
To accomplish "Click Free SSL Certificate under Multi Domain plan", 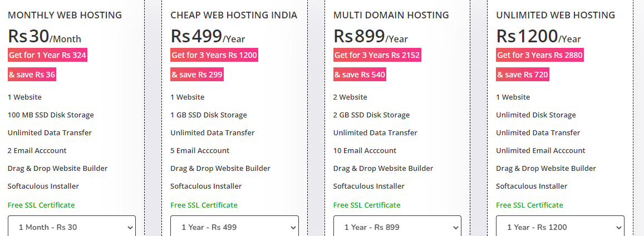I will click(367, 205).
